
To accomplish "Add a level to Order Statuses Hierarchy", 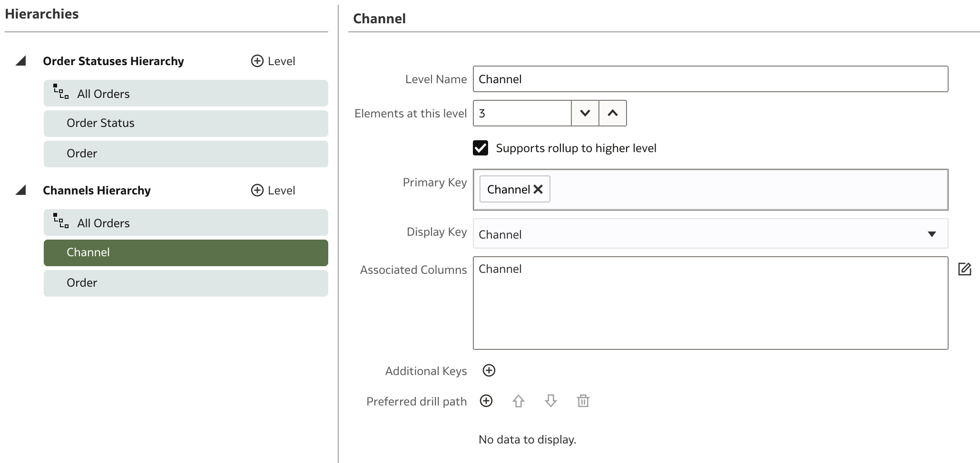I will (x=273, y=61).
